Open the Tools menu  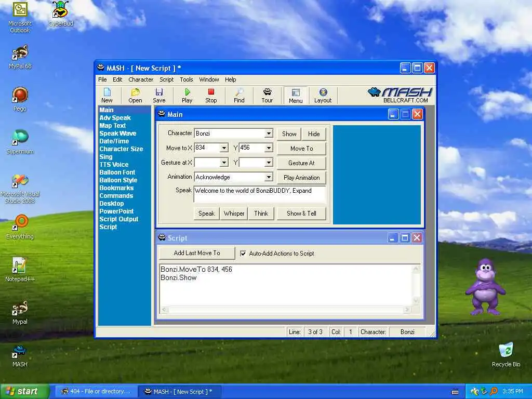click(x=187, y=79)
